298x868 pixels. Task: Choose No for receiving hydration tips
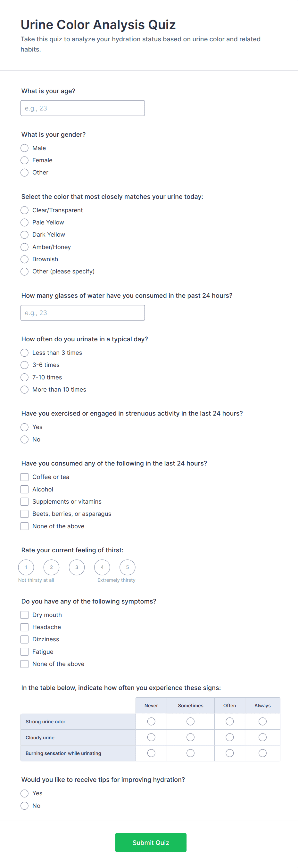pos(25,806)
